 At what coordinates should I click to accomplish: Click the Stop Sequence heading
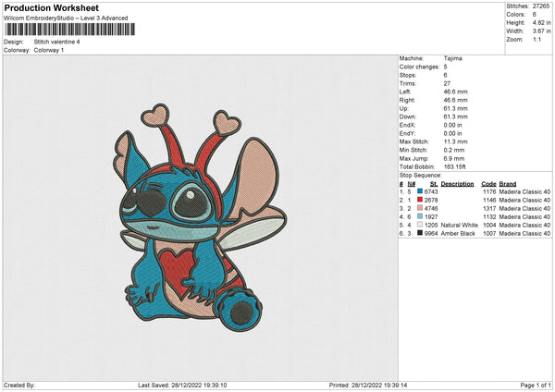click(x=421, y=174)
